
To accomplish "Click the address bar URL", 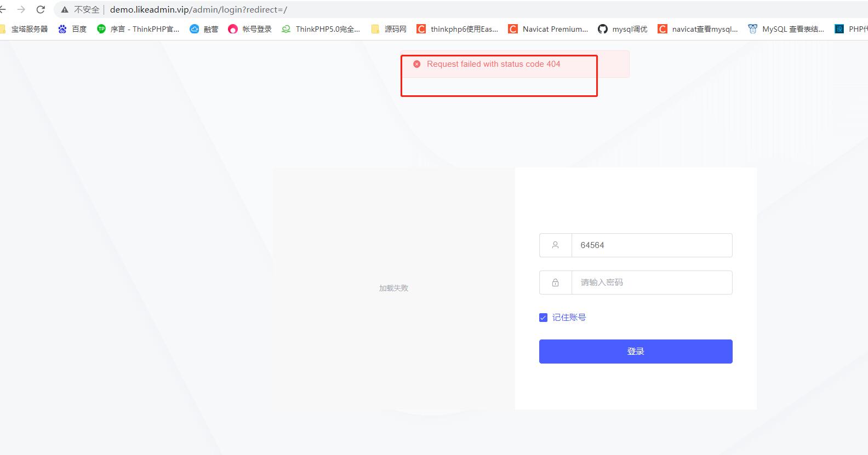I will [x=198, y=10].
